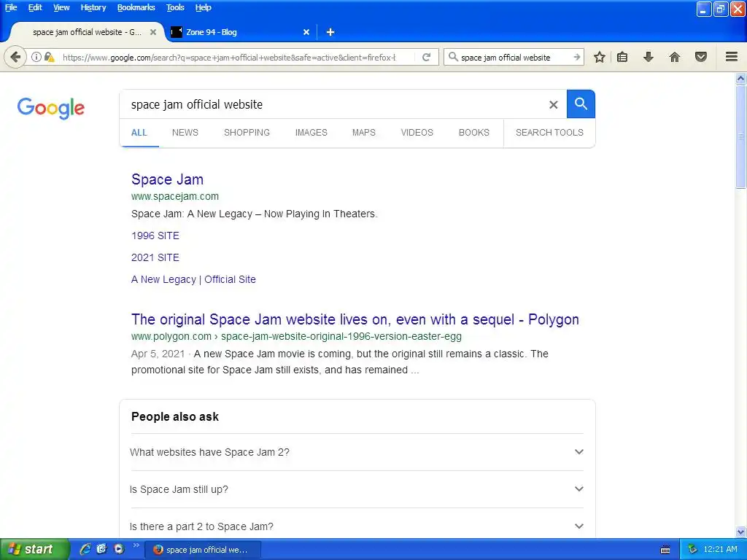Open the Help menu
This screenshot has width=747, height=560.
(203, 7)
